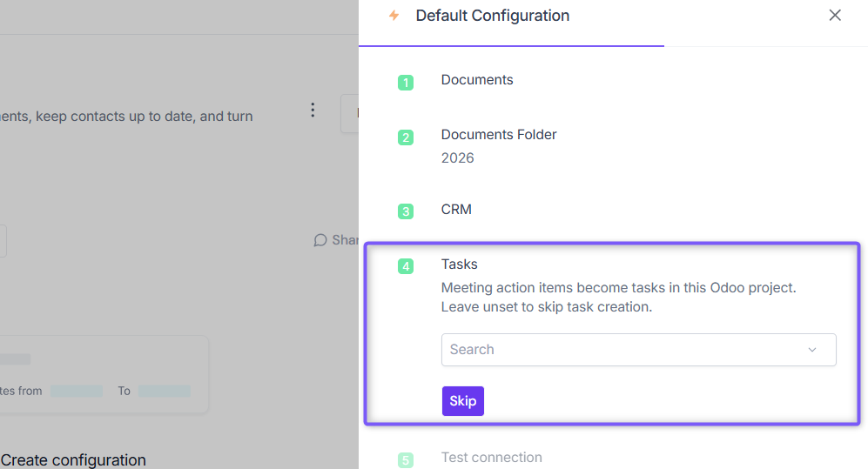The width and height of the screenshot is (868, 469).
Task: Click the lightning bolt icon in header
Action: (394, 16)
